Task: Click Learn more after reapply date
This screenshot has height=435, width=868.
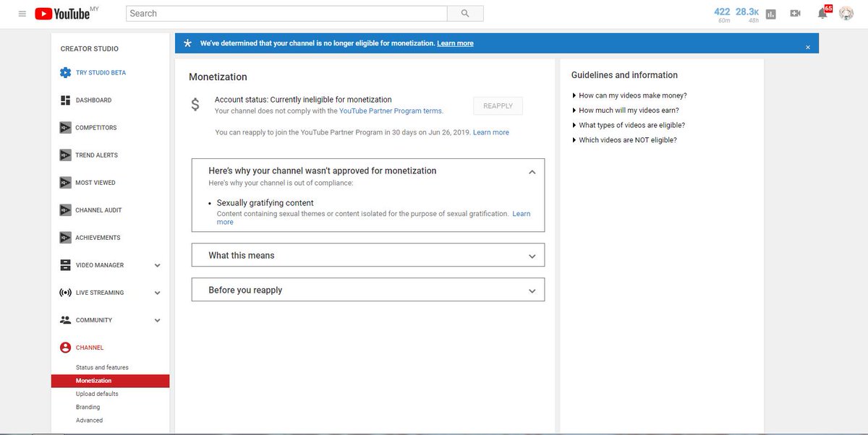Action: pos(490,133)
